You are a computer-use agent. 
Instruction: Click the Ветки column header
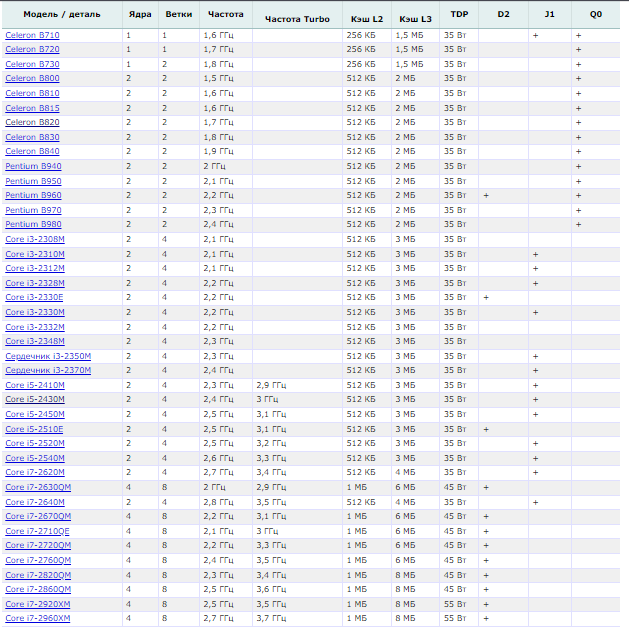pos(179,15)
